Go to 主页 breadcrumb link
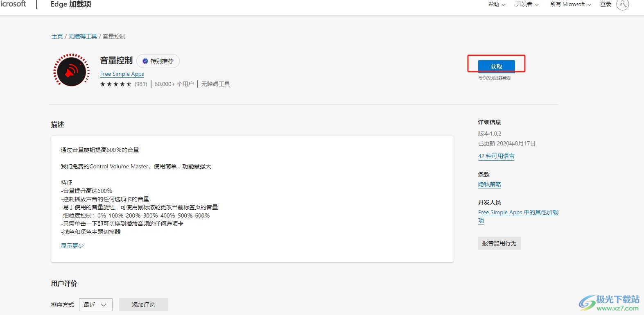The image size is (644, 315). pyautogui.click(x=57, y=36)
